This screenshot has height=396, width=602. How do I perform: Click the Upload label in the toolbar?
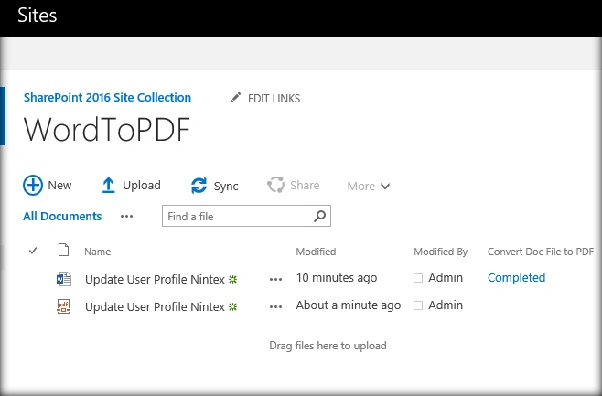(x=142, y=185)
